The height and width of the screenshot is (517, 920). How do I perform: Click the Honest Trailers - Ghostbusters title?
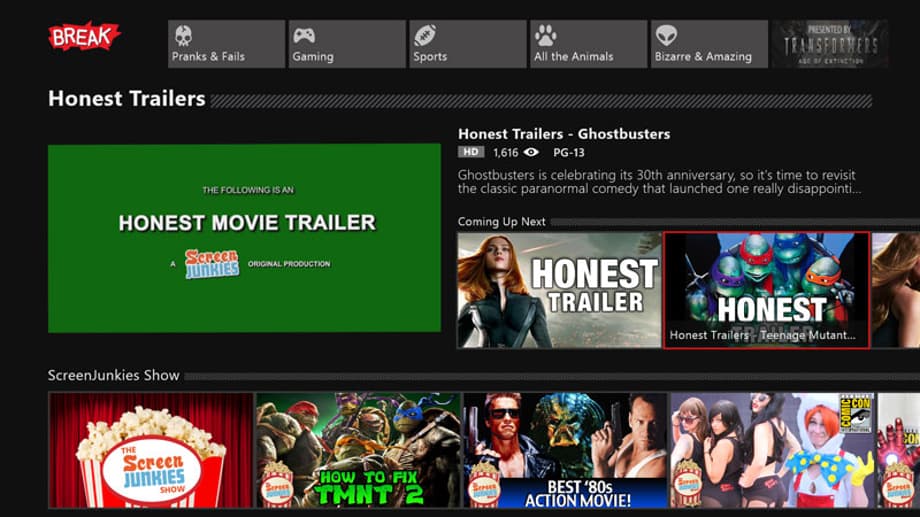(x=564, y=134)
